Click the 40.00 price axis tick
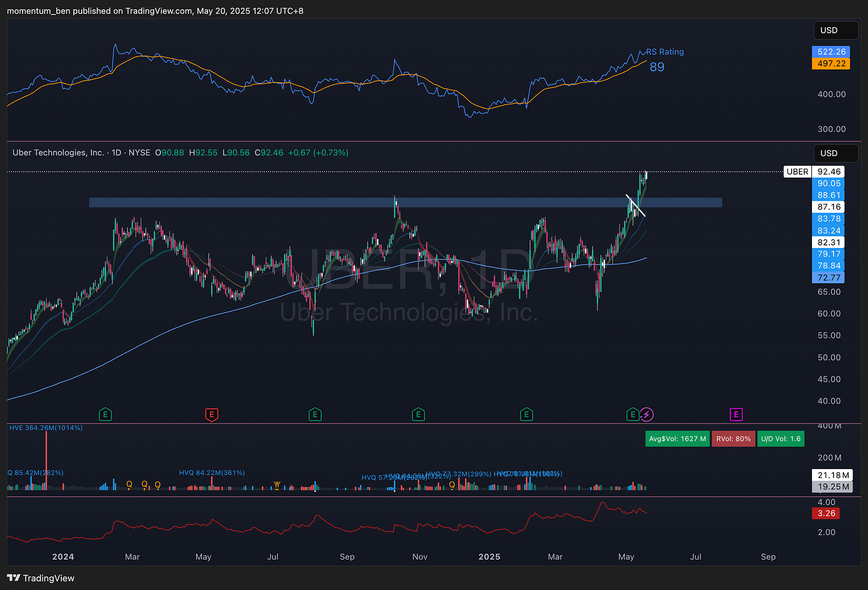The height and width of the screenshot is (590, 868). [x=829, y=401]
